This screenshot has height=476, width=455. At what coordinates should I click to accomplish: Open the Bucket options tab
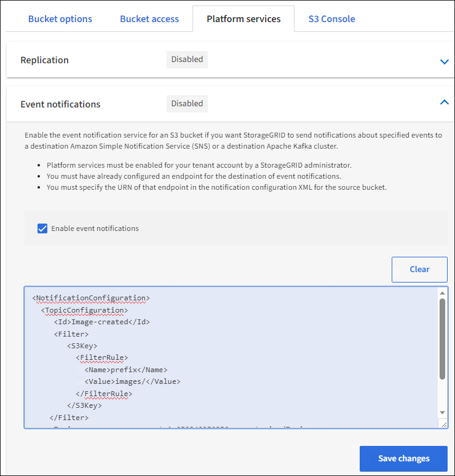tap(60, 19)
